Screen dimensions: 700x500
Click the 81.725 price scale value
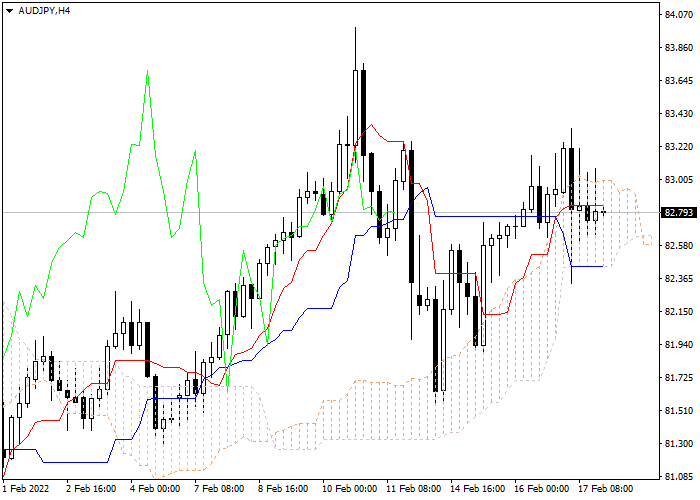(x=679, y=378)
